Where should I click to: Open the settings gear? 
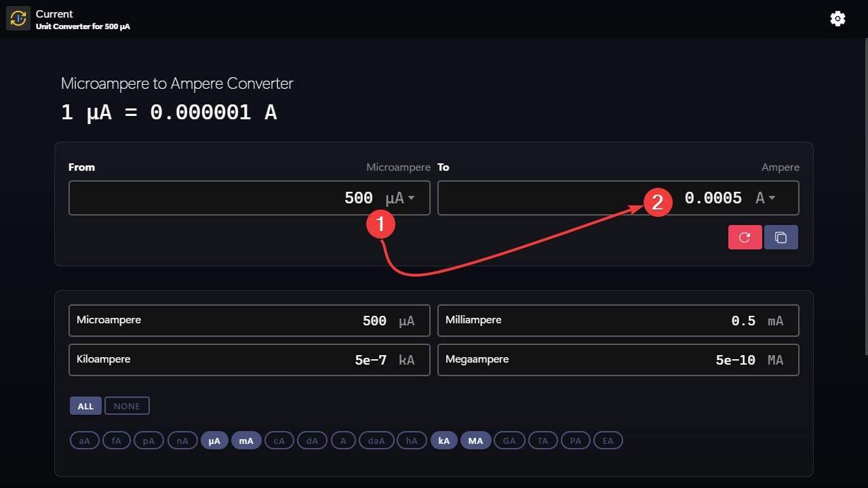coord(837,18)
